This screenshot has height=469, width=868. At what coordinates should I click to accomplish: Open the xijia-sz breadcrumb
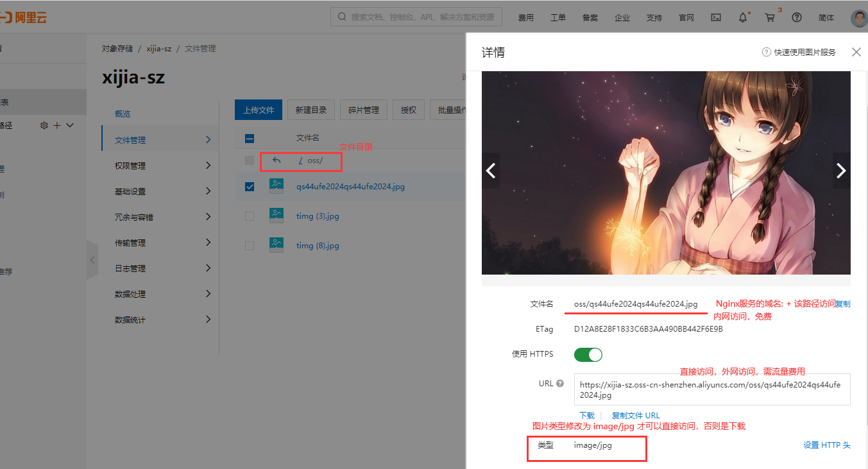point(158,49)
